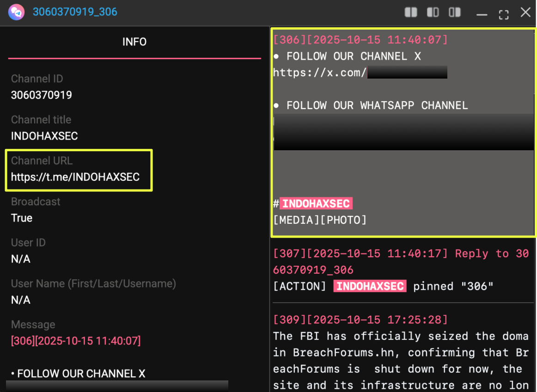Screen dimensions: 537x392
Task: Select the message 306 header timestamp
Action: (360, 40)
